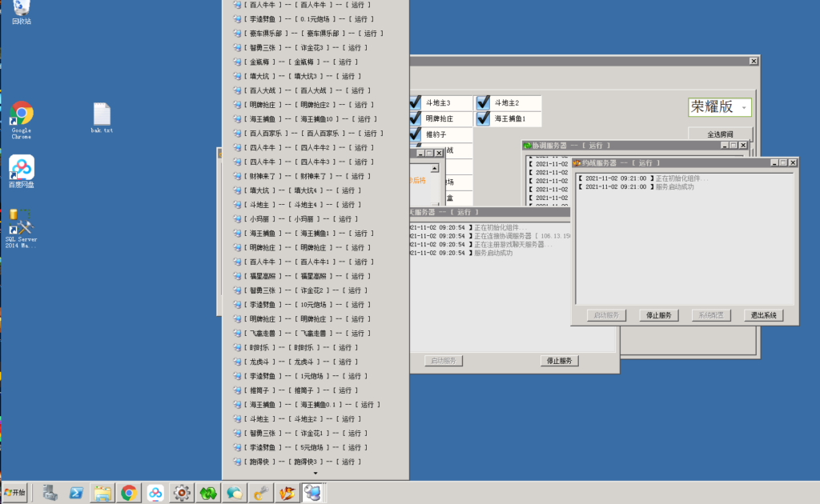
Task: Uncheck the 斗地主3 checkbox
Action: tap(415, 103)
